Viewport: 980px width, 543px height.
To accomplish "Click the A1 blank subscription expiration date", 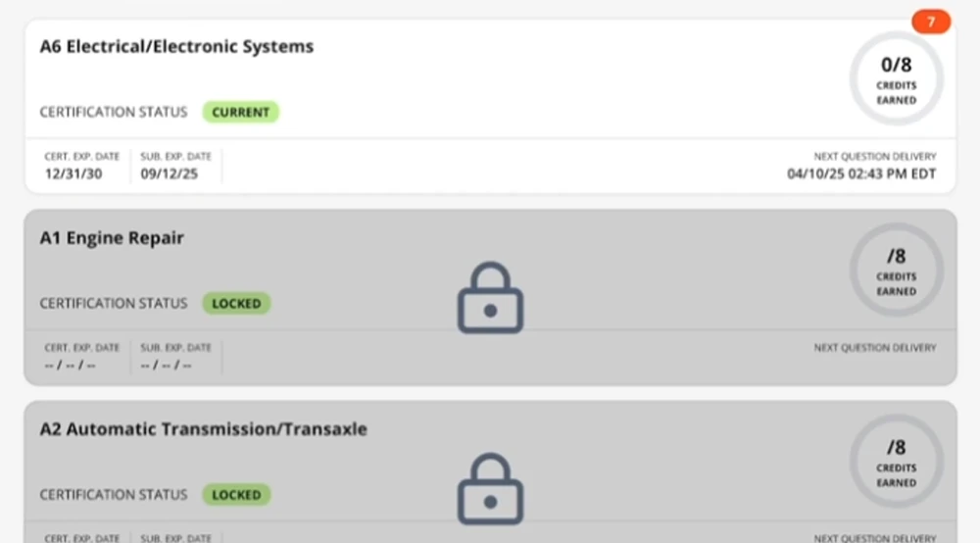I will point(167,366).
